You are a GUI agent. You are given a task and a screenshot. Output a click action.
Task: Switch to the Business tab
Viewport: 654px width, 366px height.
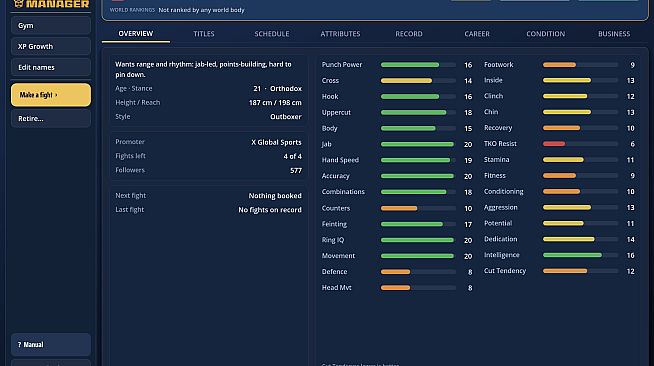(x=614, y=34)
